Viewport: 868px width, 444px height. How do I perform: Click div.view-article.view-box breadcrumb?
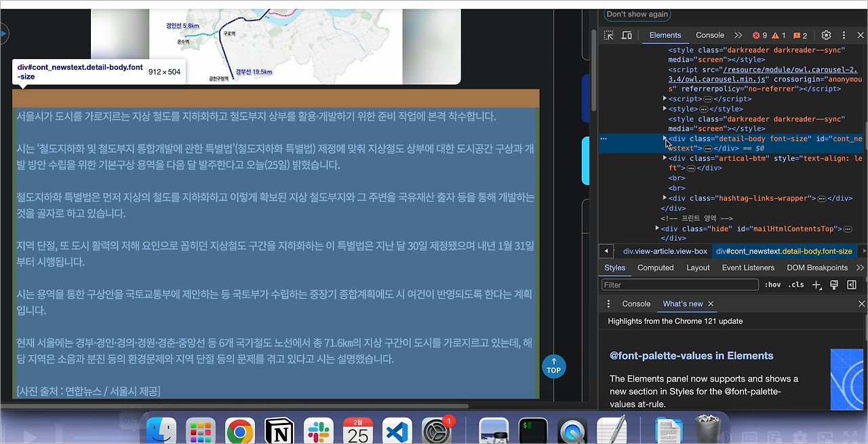point(665,251)
